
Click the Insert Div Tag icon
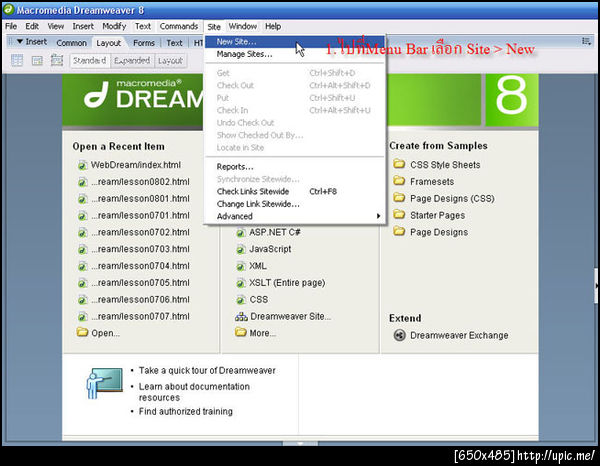point(37,60)
